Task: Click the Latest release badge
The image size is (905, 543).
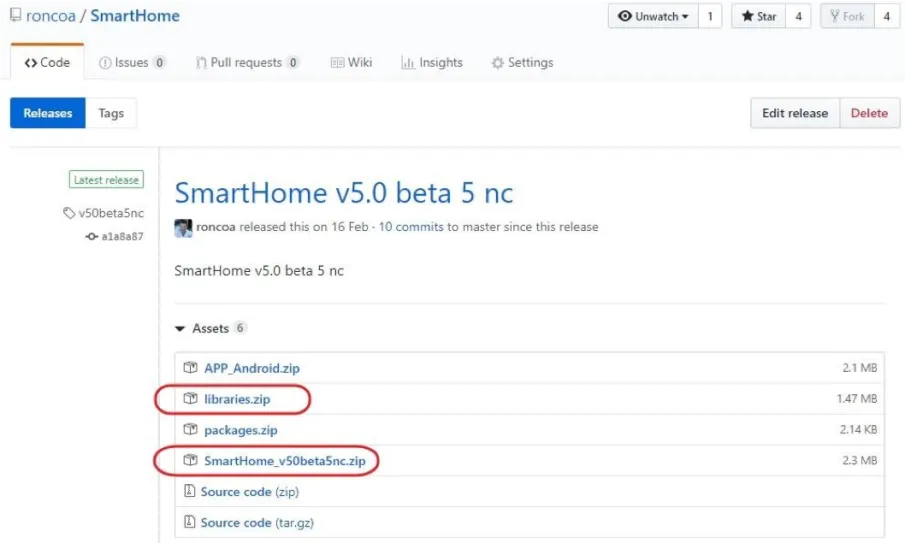Action: pyautogui.click(x=106, y=180)
